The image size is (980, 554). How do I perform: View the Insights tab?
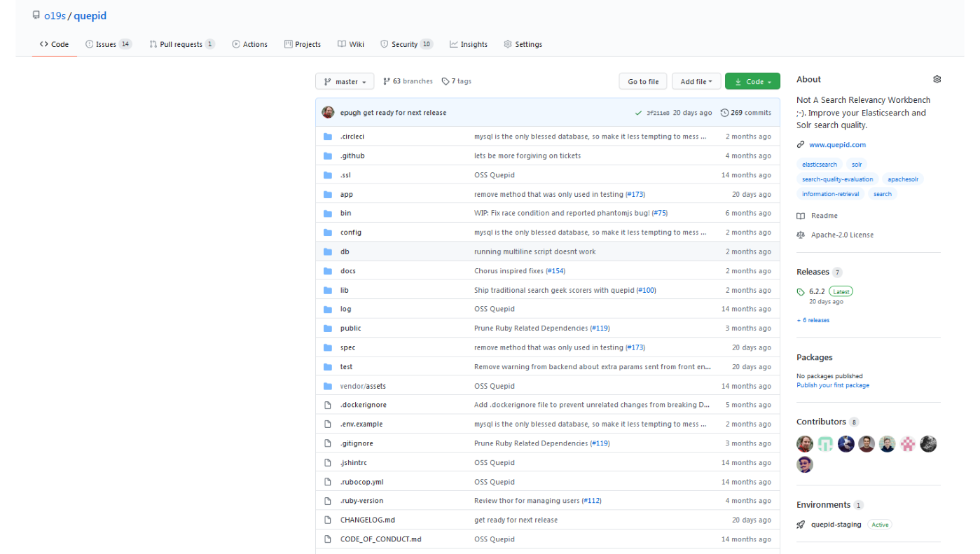click(469, 44)
